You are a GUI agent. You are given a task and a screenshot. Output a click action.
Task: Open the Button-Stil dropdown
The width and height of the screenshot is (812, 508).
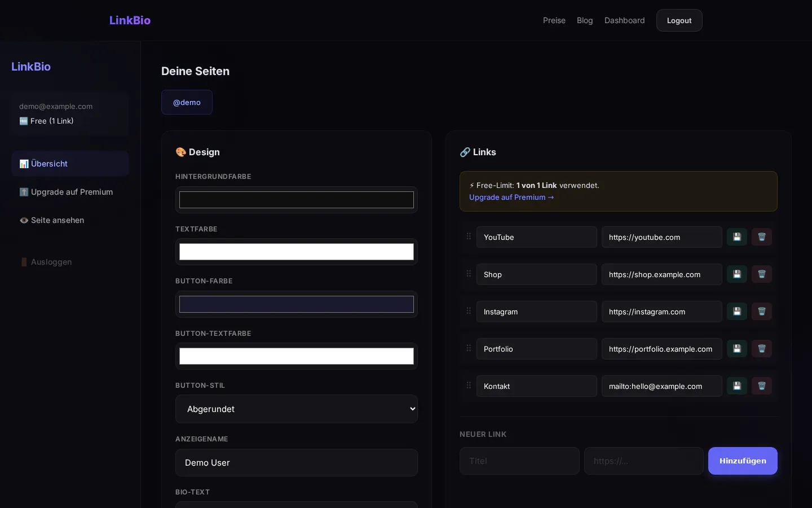coord(297,409)
